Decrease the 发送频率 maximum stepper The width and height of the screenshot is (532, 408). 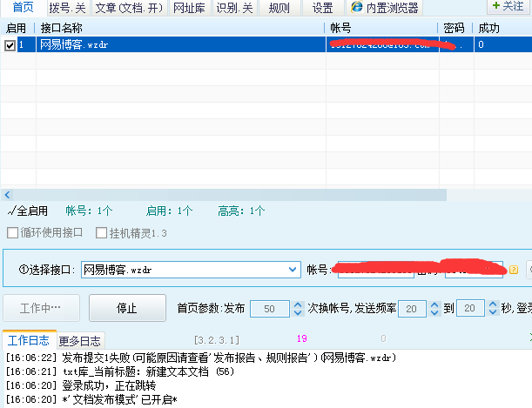point(493,311)
